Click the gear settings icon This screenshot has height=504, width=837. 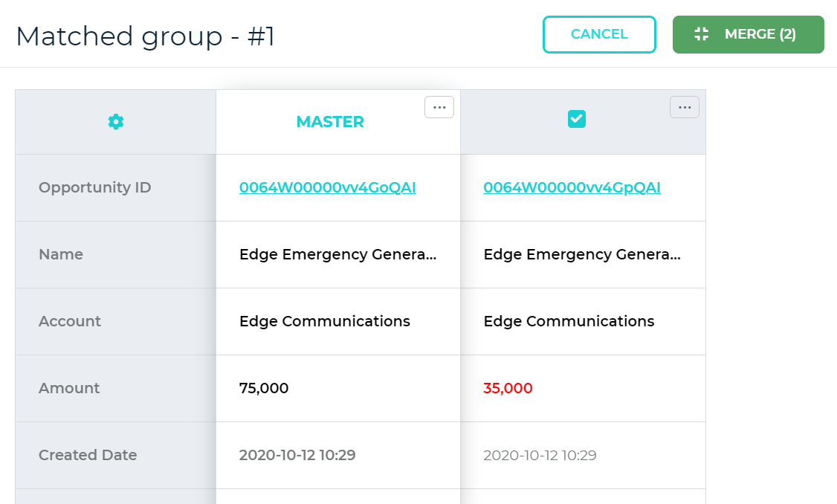coord(116,122)
